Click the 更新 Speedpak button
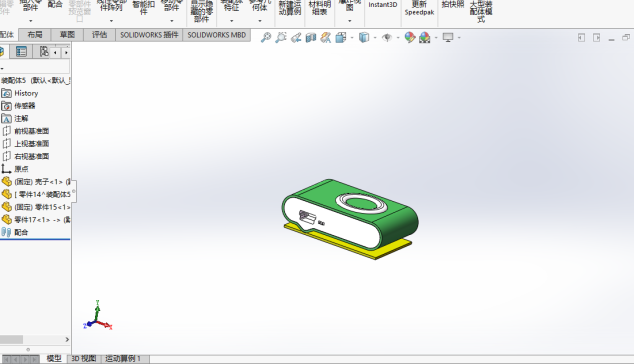The height and width of the screenshot is (364, 634). tap(419, 8)
